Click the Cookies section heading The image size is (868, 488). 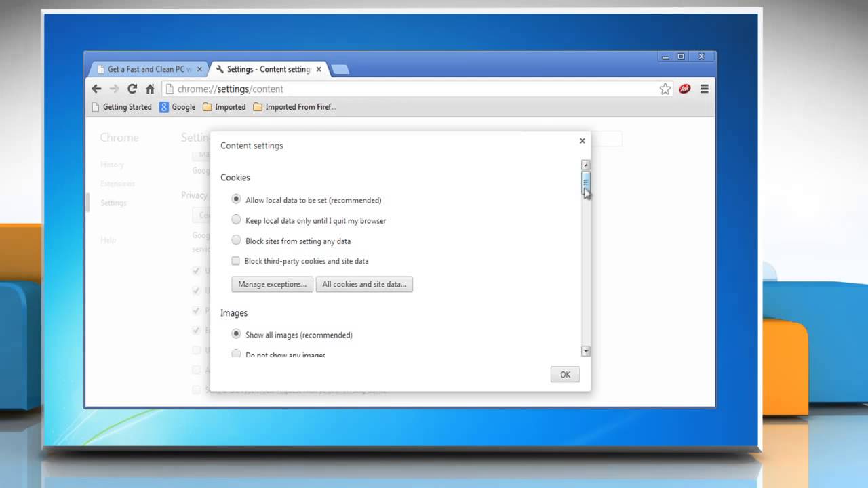(235, 178)
